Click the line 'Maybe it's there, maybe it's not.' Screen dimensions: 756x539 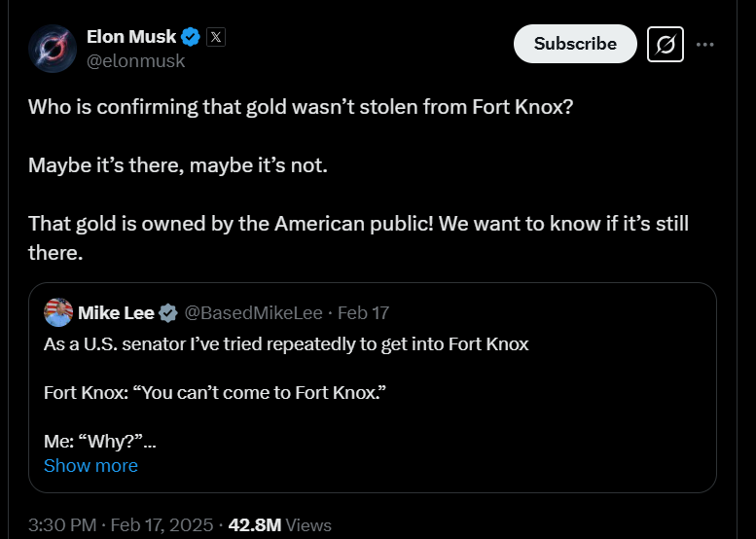coord(178,165)
